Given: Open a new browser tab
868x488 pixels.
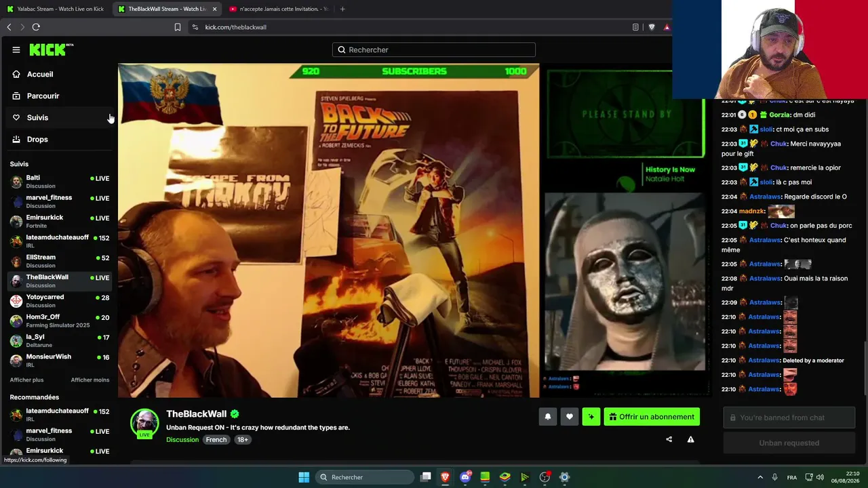Looking at the screenshot, I should [x=342, y=9].
